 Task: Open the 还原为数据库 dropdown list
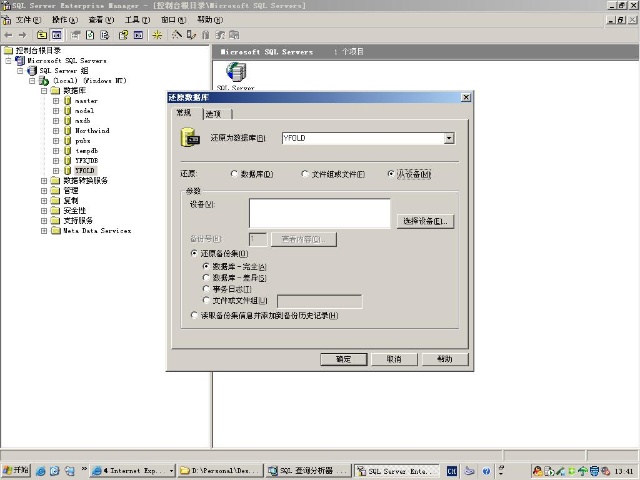[x=449, y=138]
